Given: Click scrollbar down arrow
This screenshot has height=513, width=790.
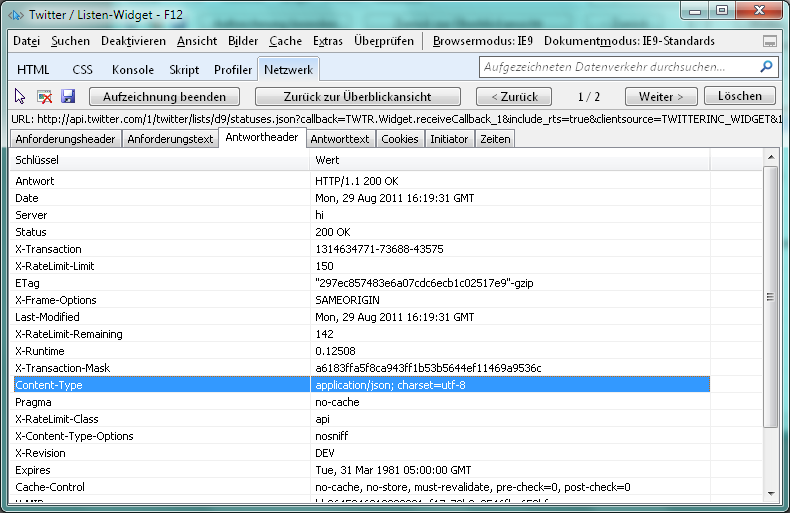Looking at the screenshot, I should click(x=771, y=494).
